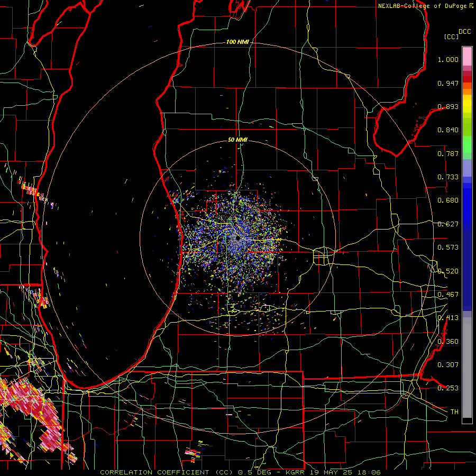Click the TH threshold label on the legend
This screenshot has height=476, width=476.
click(454, 412)
